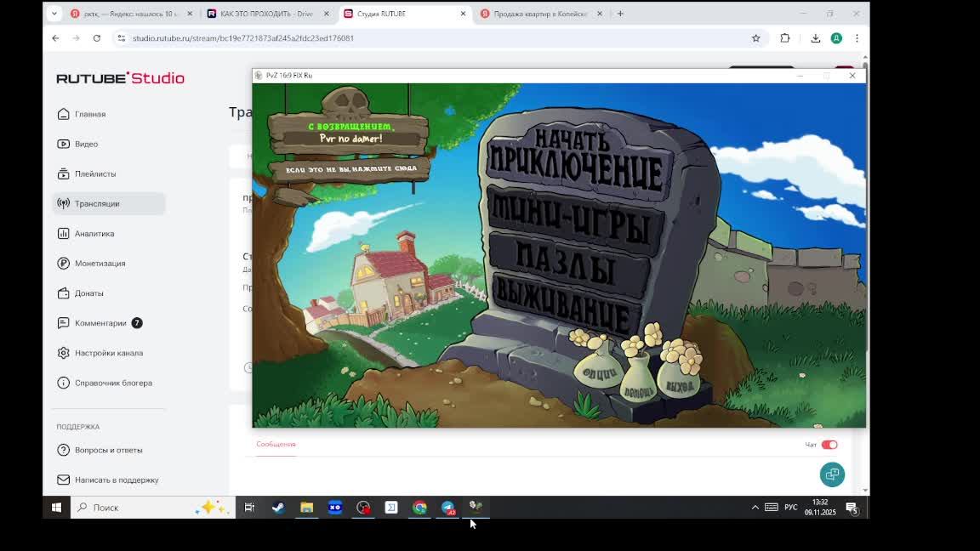Viewport: 980px width, 551px height.
Task: Start Начать Приключение in PvZ
Action: point(575,161)
